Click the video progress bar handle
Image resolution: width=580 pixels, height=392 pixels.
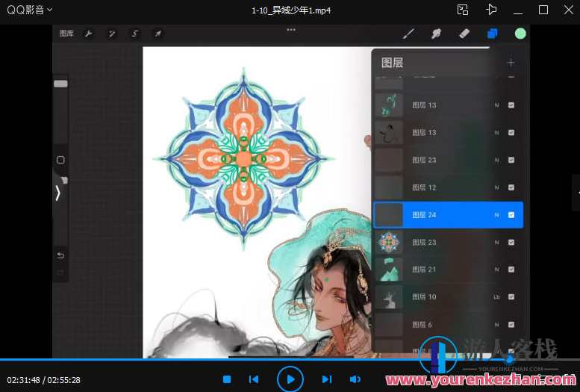510,358
